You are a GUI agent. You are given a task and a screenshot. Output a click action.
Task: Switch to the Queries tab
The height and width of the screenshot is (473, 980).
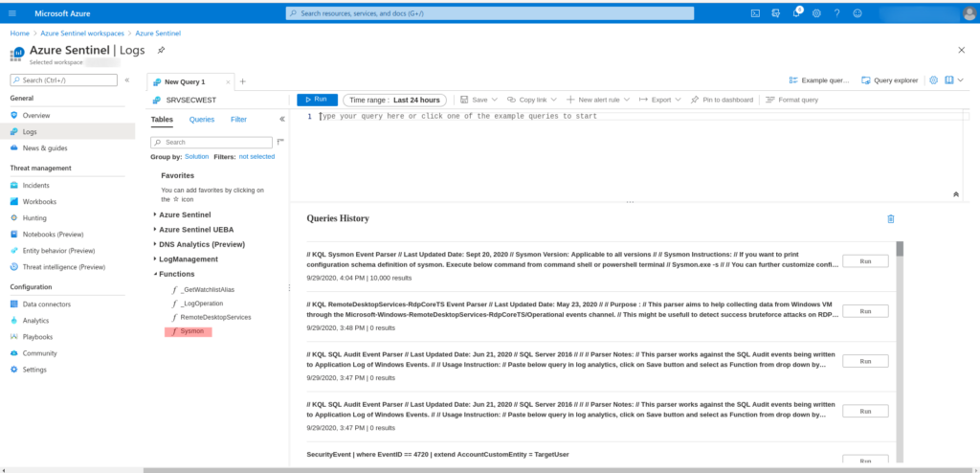[x=202, y=120]
